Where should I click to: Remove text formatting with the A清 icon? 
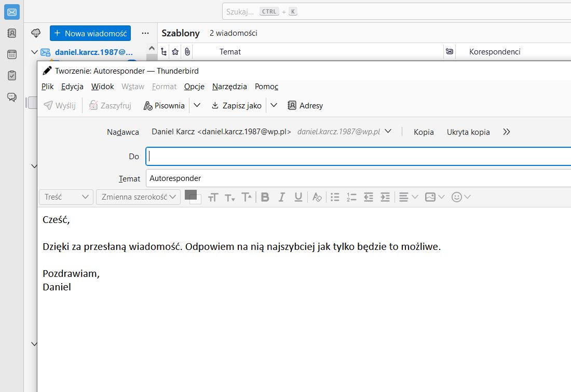317,197
